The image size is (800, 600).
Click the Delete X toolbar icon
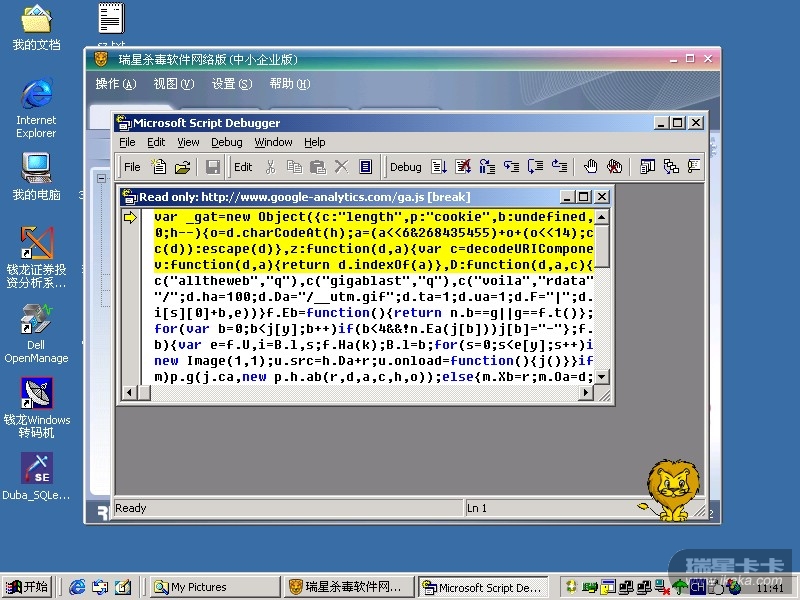click(341, 167)
